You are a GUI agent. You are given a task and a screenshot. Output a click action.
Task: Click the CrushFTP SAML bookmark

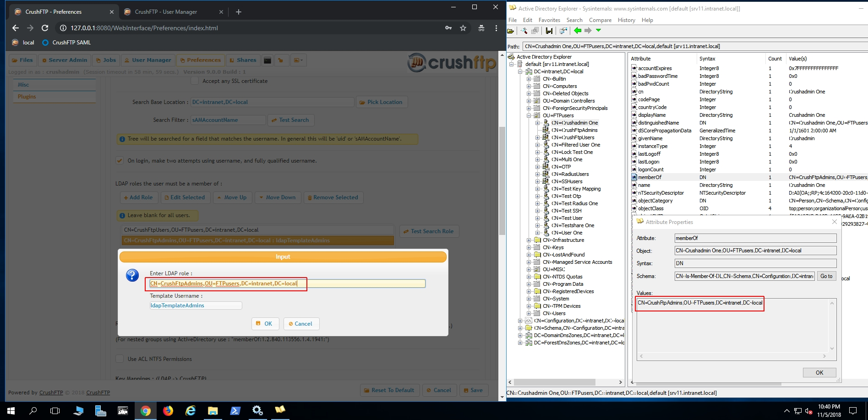pos(66,43)
